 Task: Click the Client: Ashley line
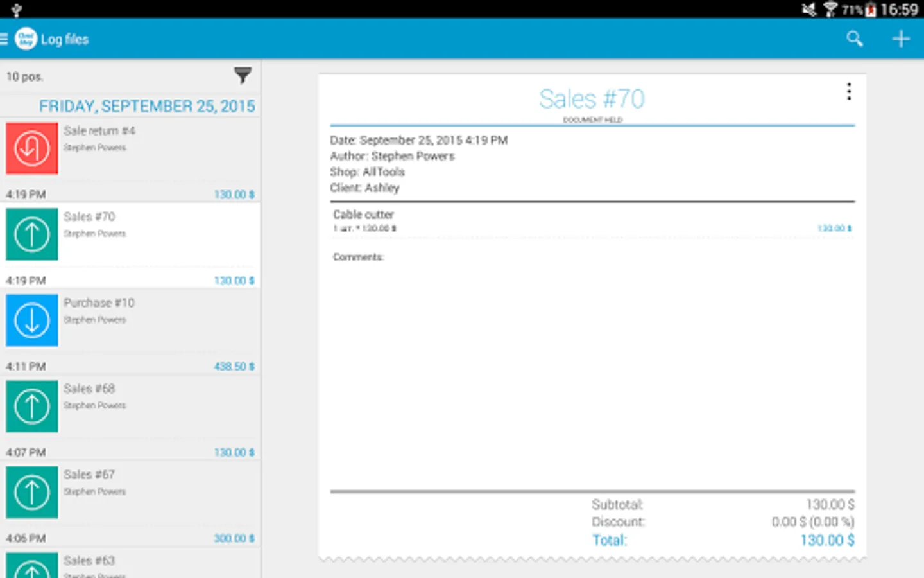pyautogui.click(x=364, y=188)
